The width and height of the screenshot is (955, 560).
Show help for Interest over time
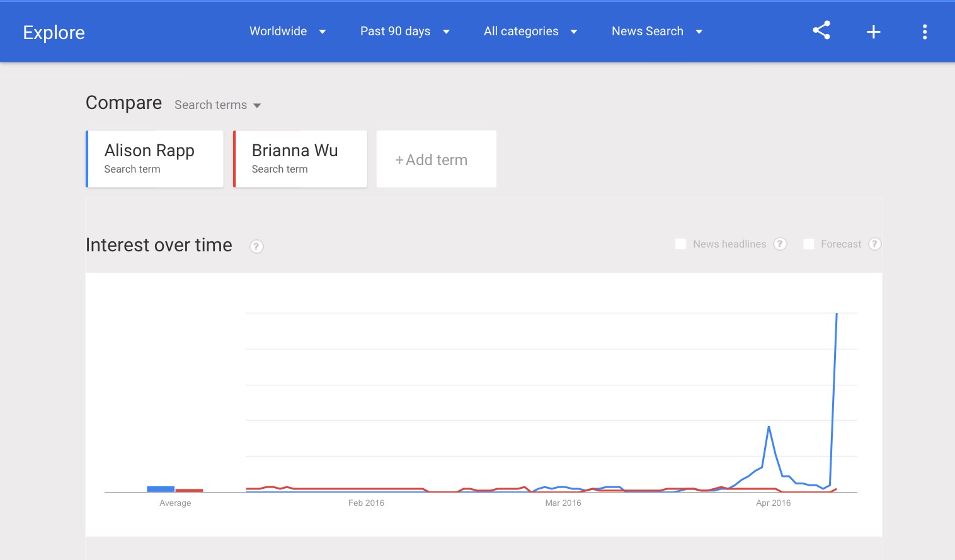(256, 246)
